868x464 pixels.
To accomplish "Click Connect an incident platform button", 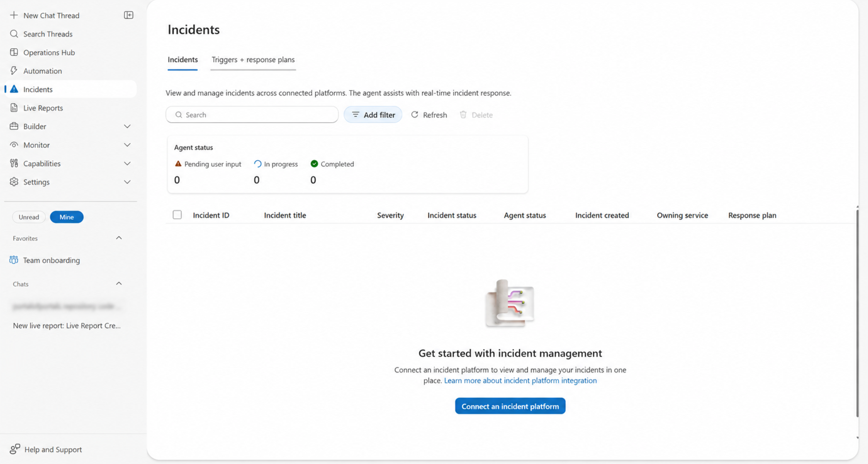I will [x=510, y=406].
